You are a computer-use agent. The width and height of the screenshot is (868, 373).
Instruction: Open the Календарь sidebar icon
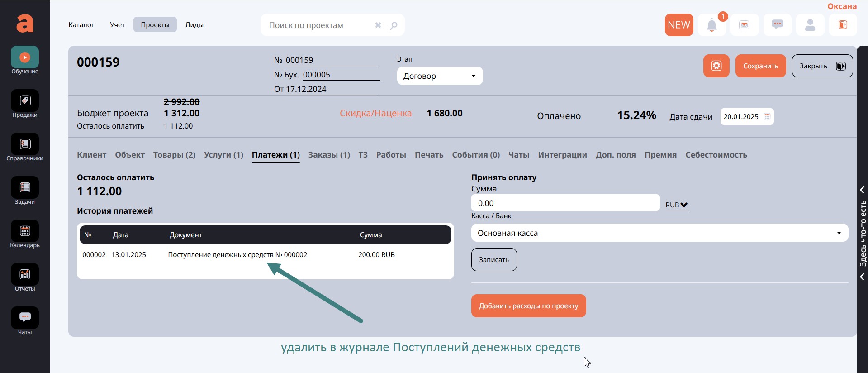click(25, 231)
